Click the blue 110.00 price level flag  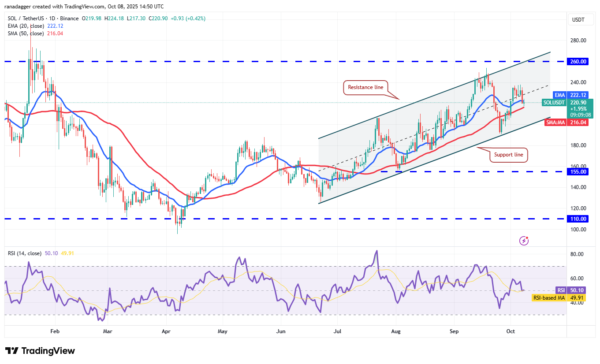click(578, 219)
